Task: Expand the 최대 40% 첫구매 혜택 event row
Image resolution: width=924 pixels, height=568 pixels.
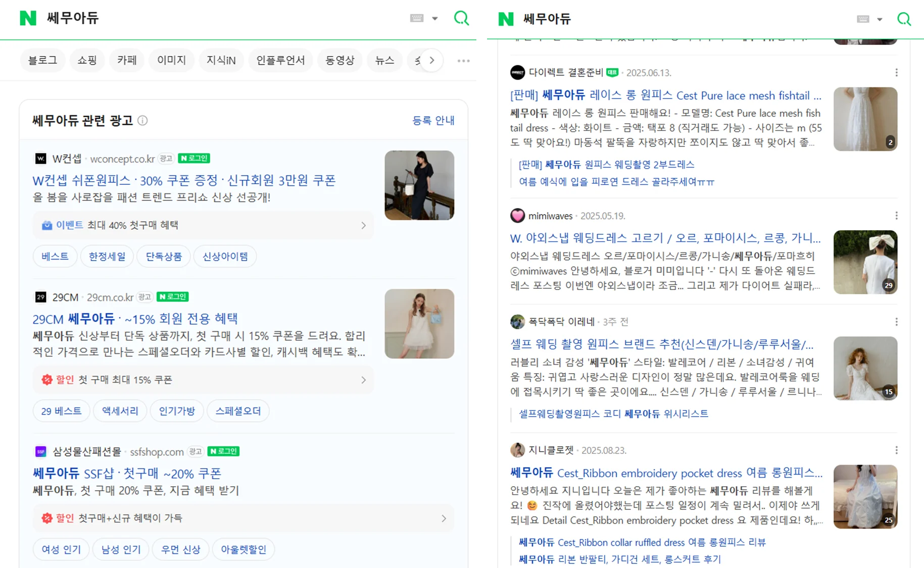Action: coord(363,225)
